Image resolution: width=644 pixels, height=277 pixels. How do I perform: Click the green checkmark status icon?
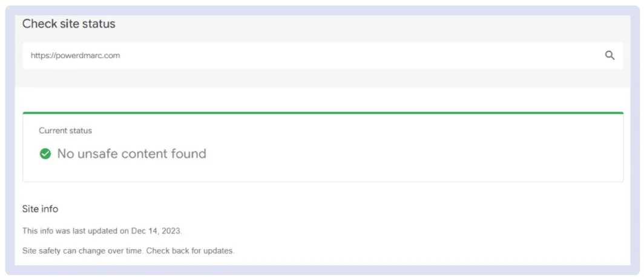45,154
